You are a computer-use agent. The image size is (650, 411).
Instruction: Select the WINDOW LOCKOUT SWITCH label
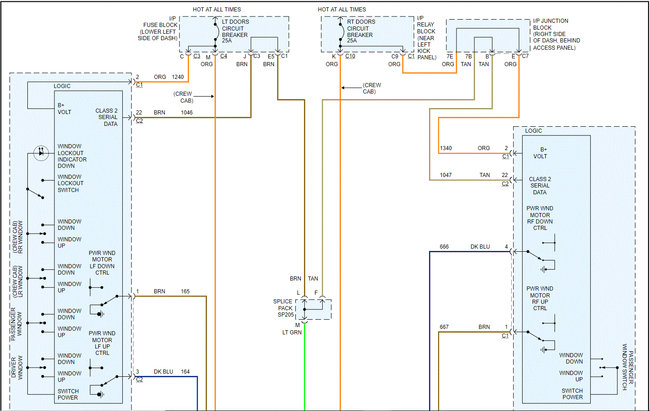tap(70, 183)
